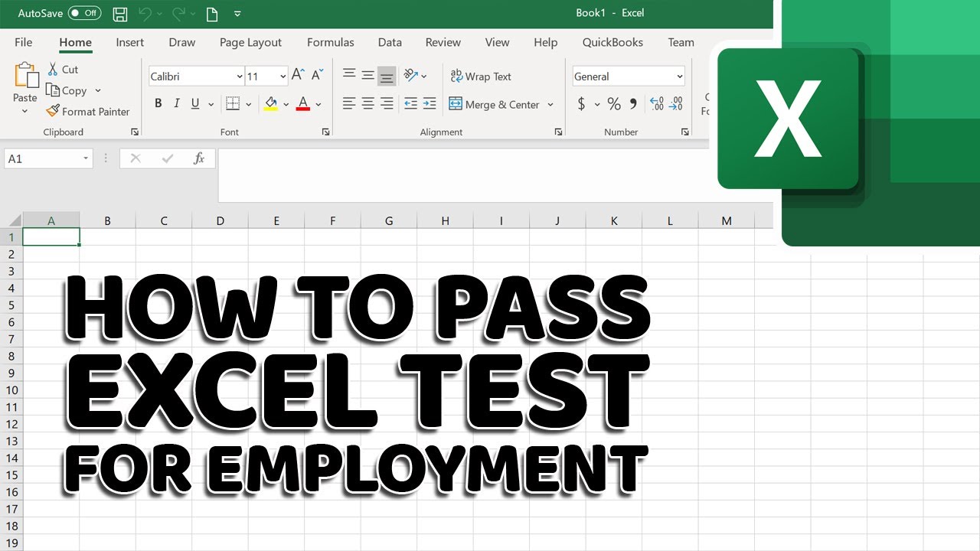Viewport: 980px width, 551px height.
Task: Click the Insert Function fx icon
Action: (198, 158)
